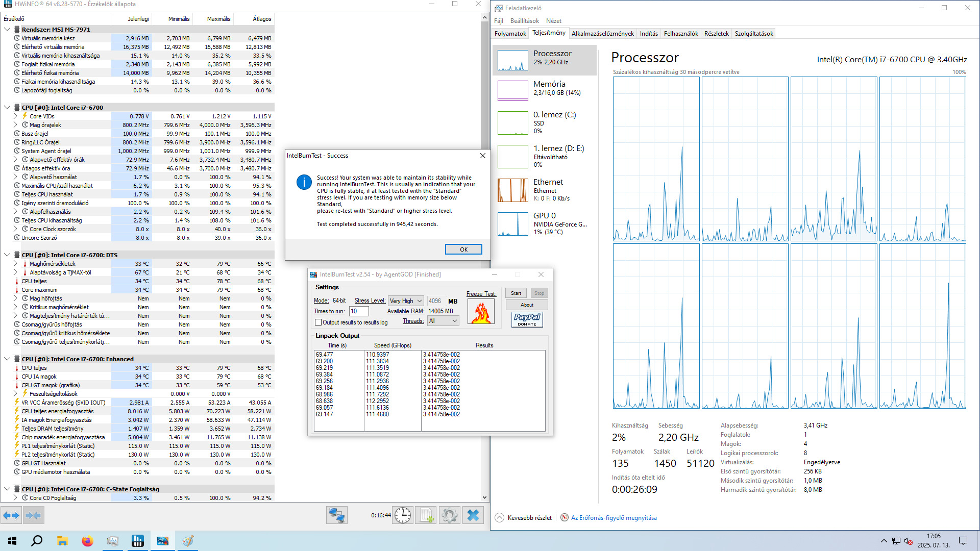The height and width of the screenshot is (551, 980).
Task: Click HWiNFO collapse columns arrows icon
Action: click(33, 515)
